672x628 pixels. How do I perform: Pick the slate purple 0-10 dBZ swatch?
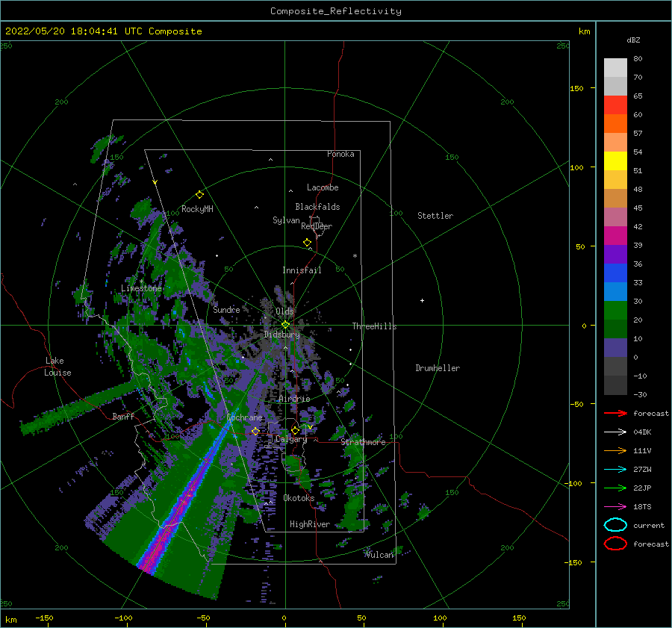(x=615, y=348)
